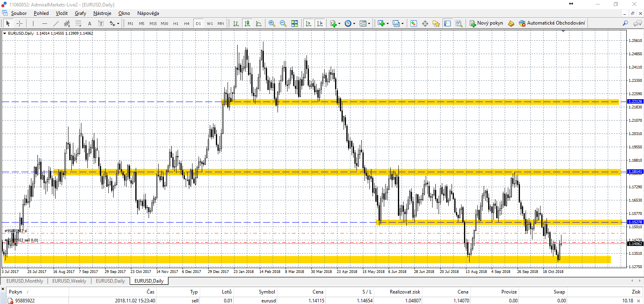This screenshot has height=304, width=644.
Task: Enable chart auto scroll
Action: point(309,23)
